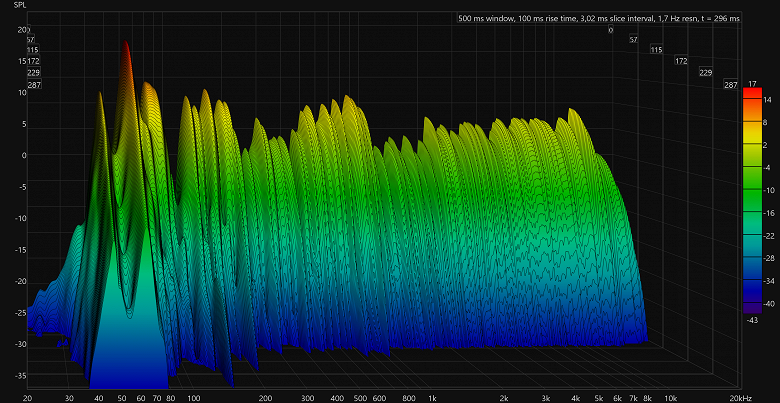This screenshot has width=780, height=403.
Task: Click the 50 Hz frequency axis label
Action: point(122,398)
